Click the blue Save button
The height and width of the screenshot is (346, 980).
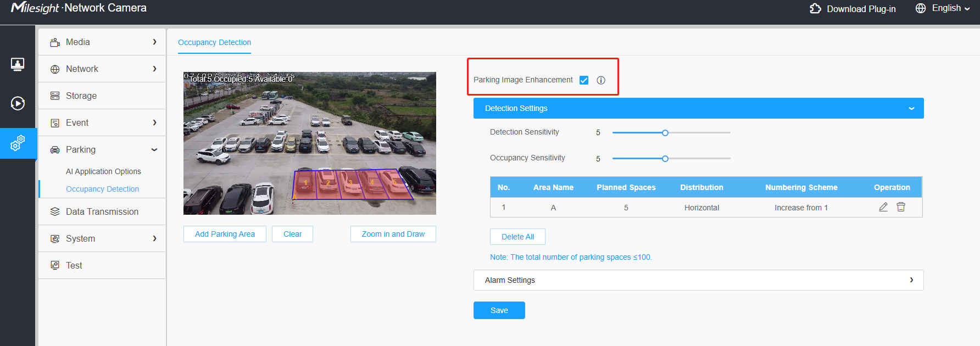coord(499,310)
